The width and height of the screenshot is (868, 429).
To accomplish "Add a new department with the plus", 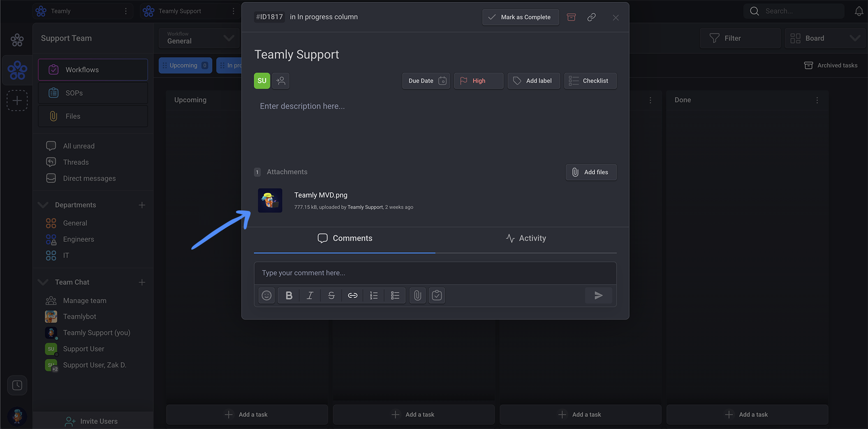I will 142,205.
